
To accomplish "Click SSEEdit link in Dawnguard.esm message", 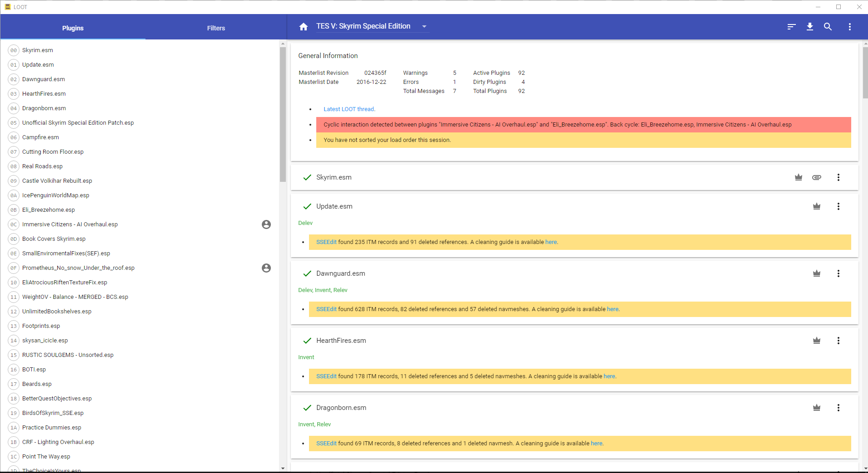I will [x=326, y=309].
